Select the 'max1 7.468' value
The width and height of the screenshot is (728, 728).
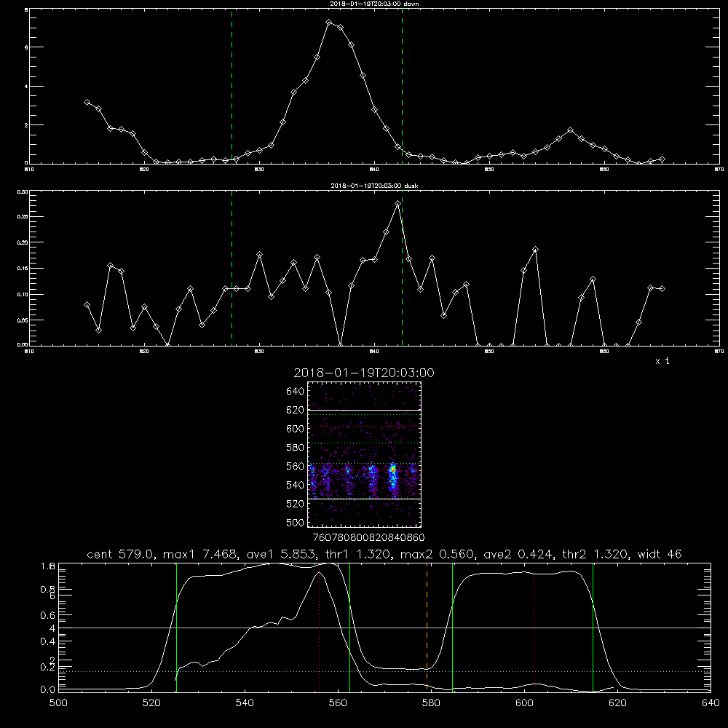201,554
